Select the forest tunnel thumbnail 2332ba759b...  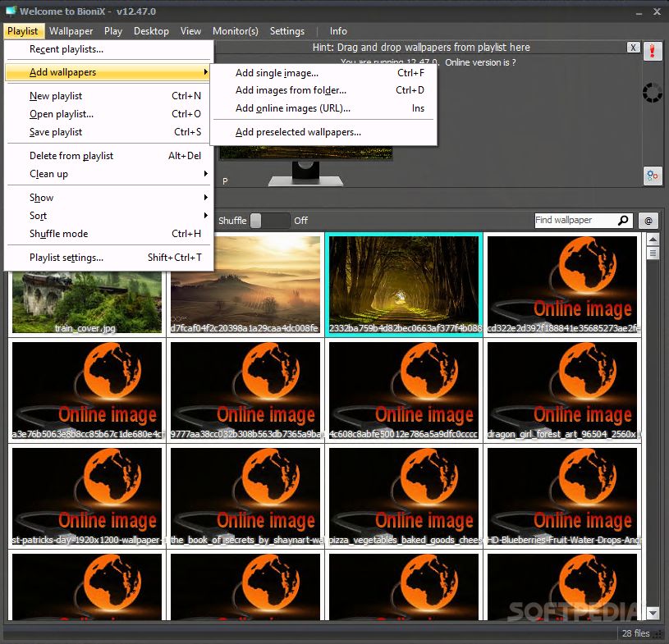coord(404,285)
